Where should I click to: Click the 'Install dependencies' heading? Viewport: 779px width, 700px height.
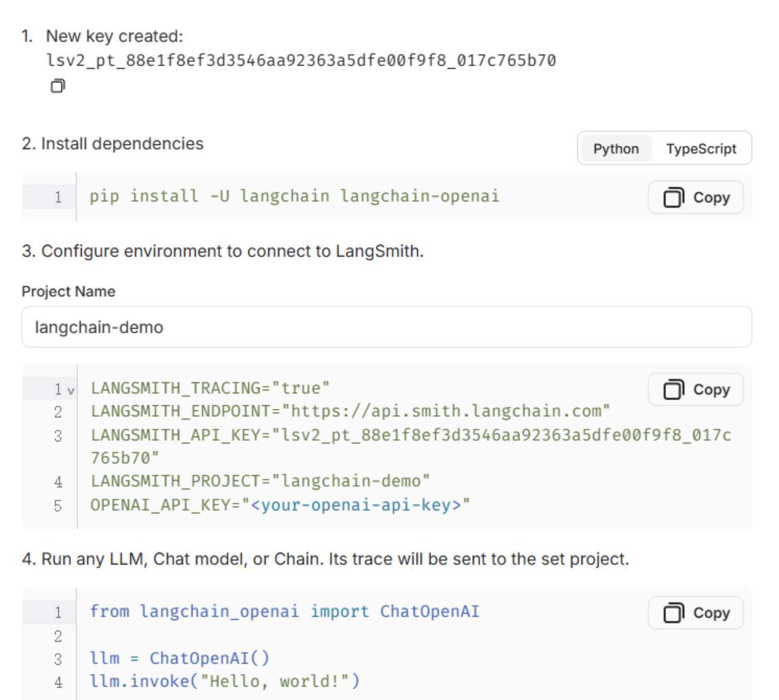(113, 144)
